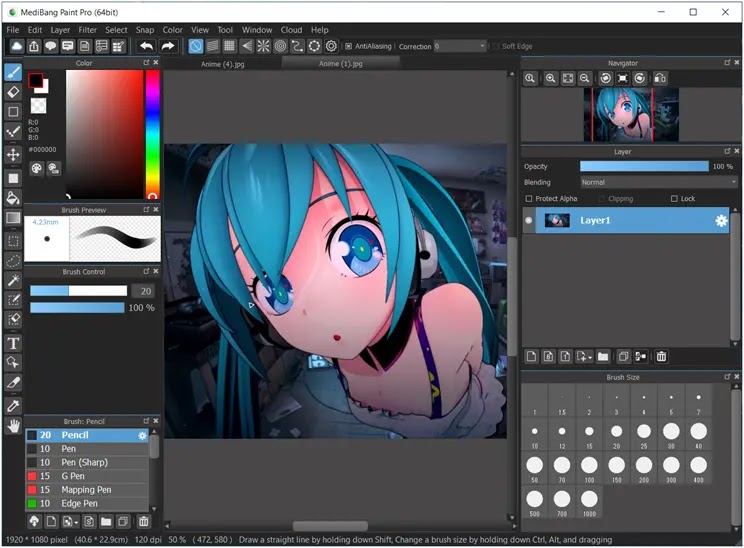744x548 pixels.
Task: Undock the Color panel
Action: [146, 63]
